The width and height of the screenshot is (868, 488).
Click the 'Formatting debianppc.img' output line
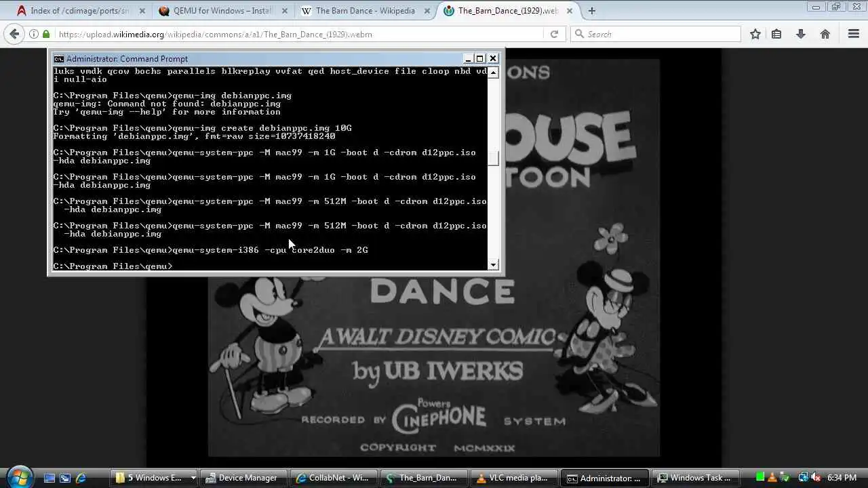(195, 136)
